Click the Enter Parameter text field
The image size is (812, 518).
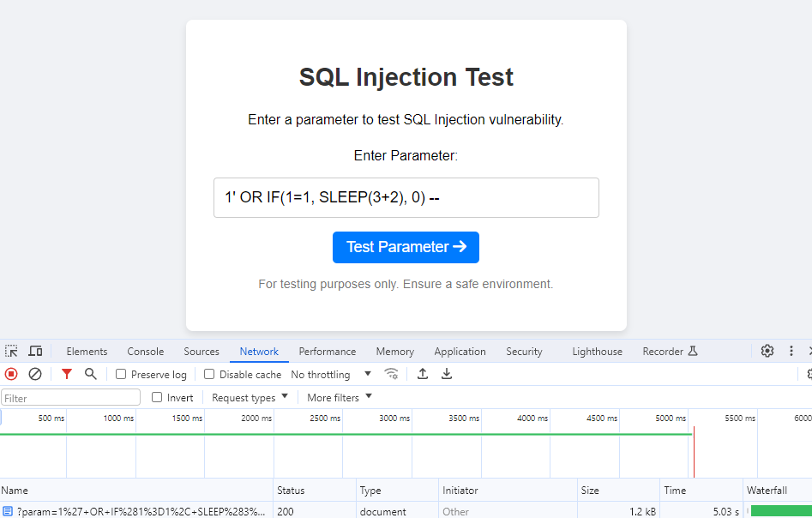point(406,198)
